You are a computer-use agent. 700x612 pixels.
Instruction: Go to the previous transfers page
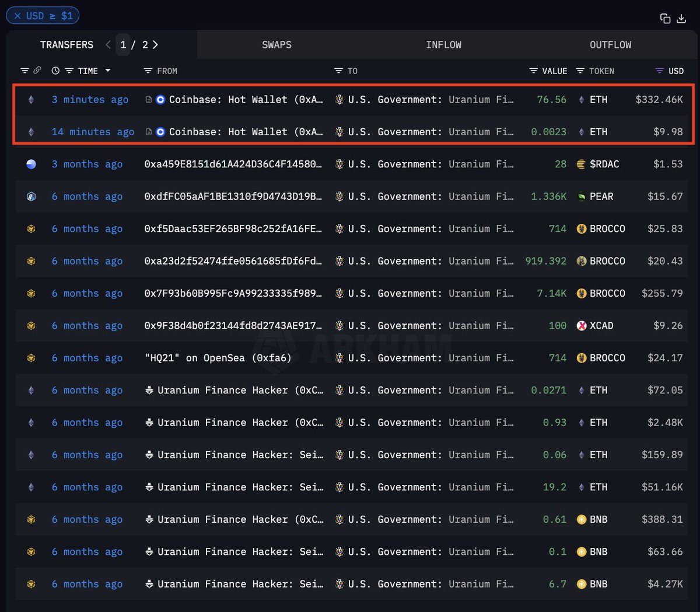[108, 45]
